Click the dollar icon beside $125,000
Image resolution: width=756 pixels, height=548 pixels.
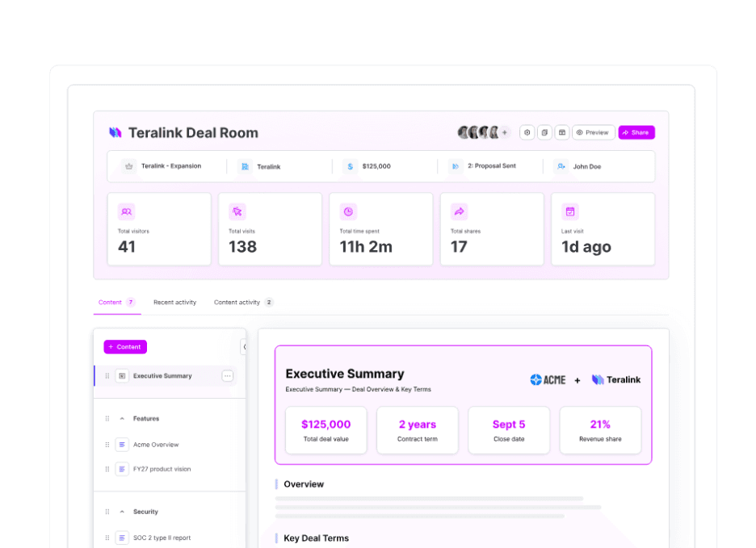pyautogui.click(x=350, y=166)
